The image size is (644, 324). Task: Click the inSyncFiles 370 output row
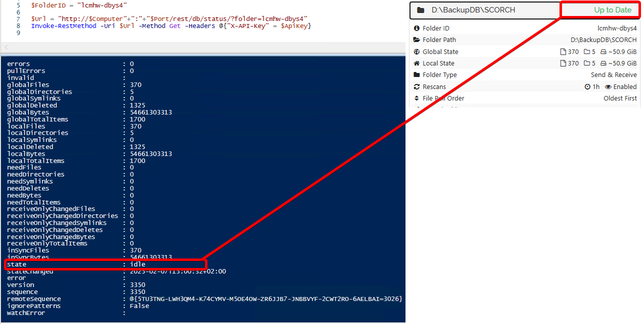74,250
